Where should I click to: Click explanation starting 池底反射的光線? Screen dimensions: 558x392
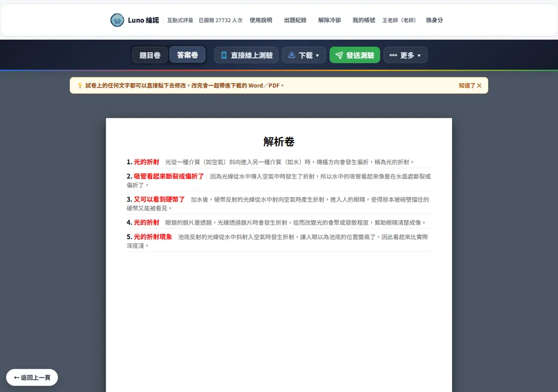pyautogui.click(x=277, y=241)
